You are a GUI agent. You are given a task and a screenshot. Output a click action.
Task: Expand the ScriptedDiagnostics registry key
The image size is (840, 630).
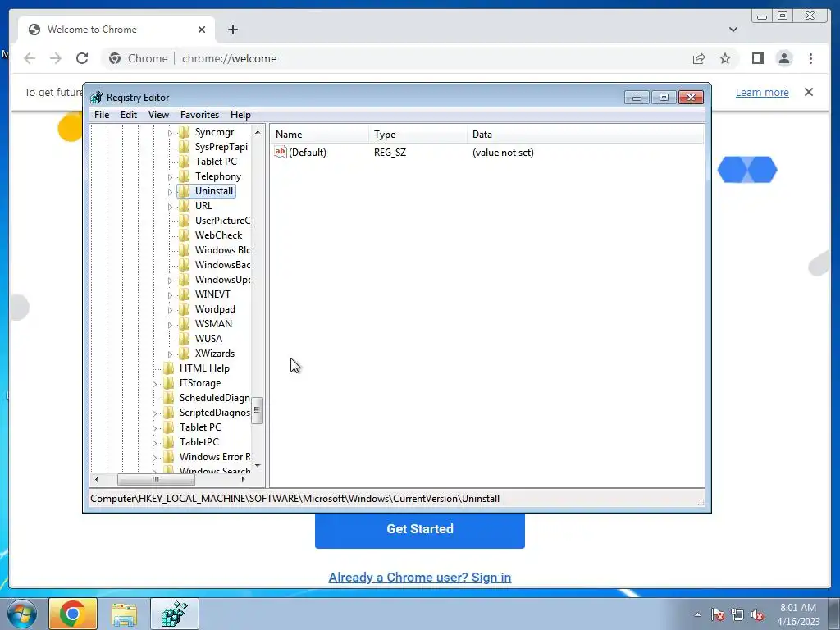154,413
